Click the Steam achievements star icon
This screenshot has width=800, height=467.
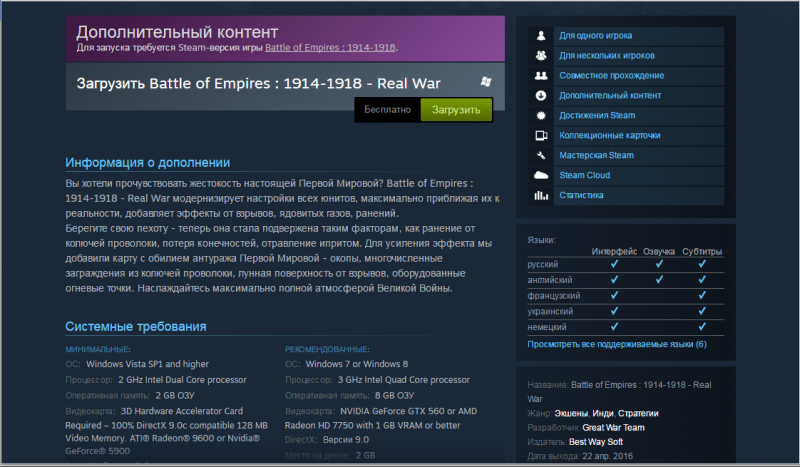[x=541, y=115]
